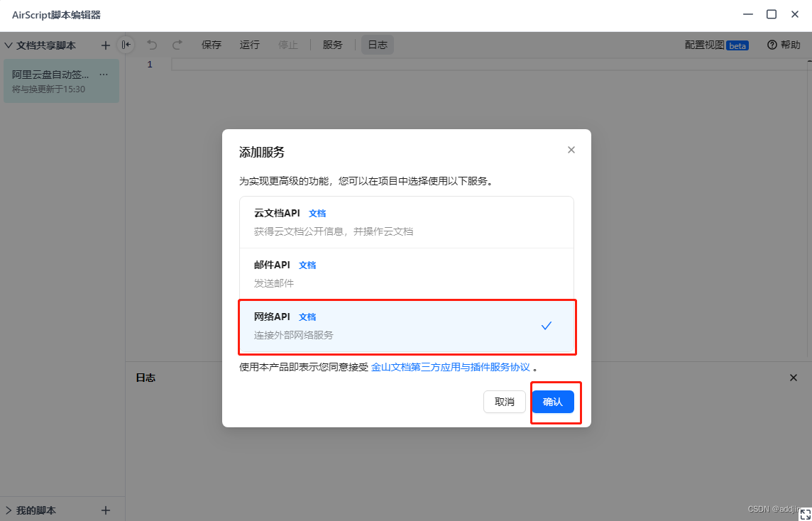This screenshot has width=812, height=521.
Task: Open 金山文档第三方应用与插件服务协议 link
Action: [x=450, y=367]
